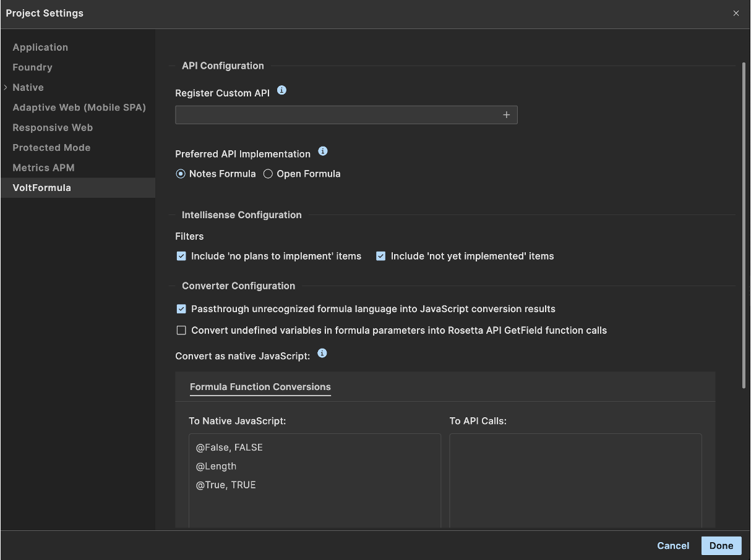Open Adaptive Web (Mobile SPA) settings

79,108
